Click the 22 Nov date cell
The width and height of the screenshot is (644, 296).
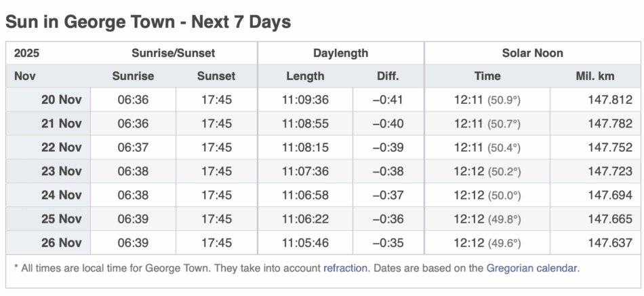(x=61, y=147)
